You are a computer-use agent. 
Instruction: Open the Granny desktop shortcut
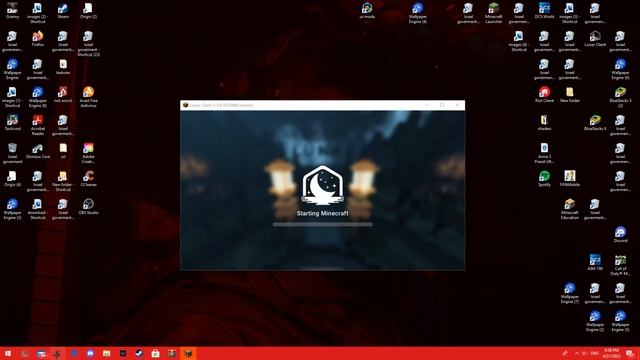coord(12,11)
